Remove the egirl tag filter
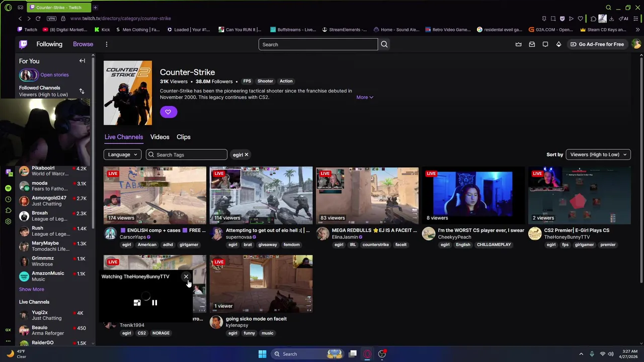 pos(247,155)
